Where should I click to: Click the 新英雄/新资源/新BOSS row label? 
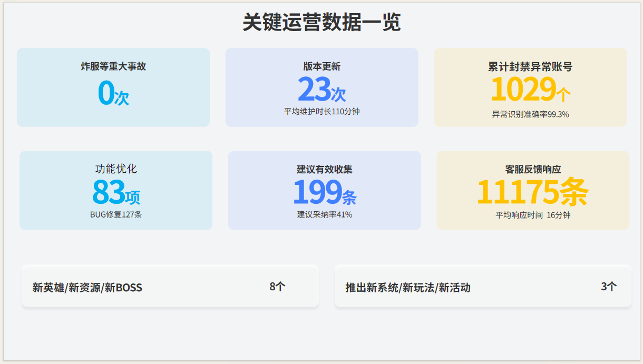pos(87,288)
